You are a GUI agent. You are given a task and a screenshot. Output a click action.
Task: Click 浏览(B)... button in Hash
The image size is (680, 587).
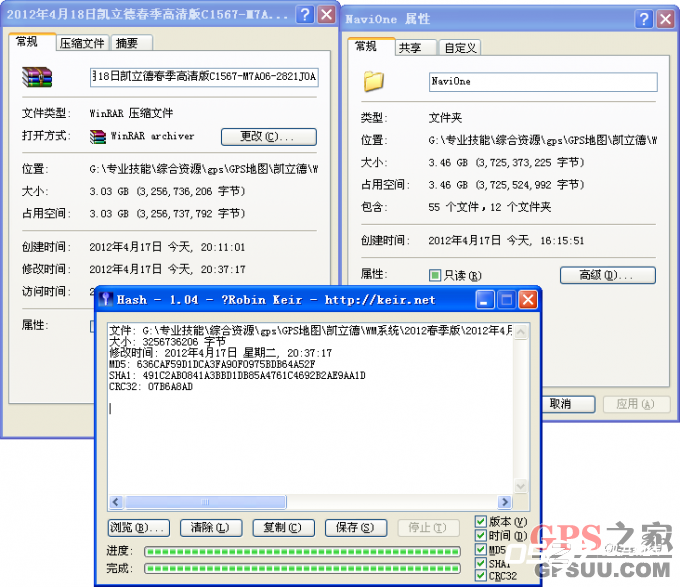click(138, 528)
